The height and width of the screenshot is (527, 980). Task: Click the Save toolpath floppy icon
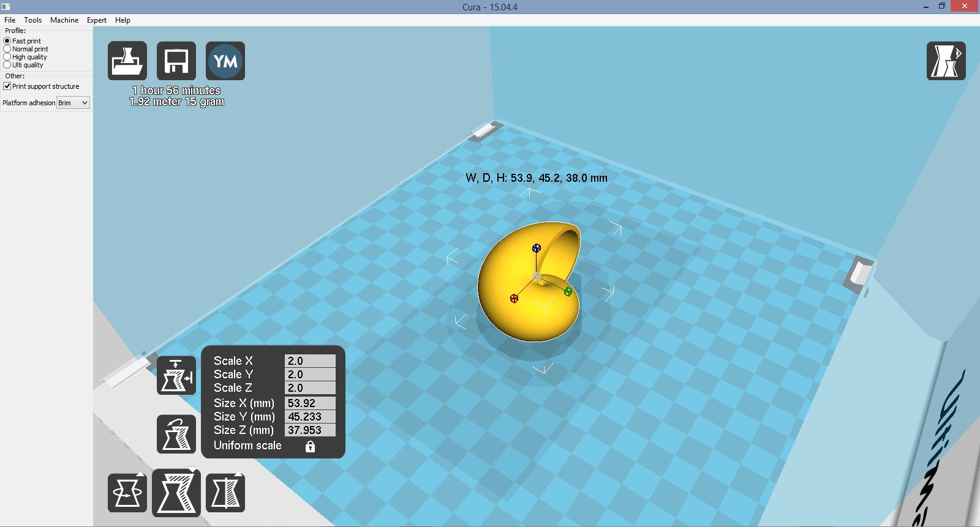[x=176, y=61]
